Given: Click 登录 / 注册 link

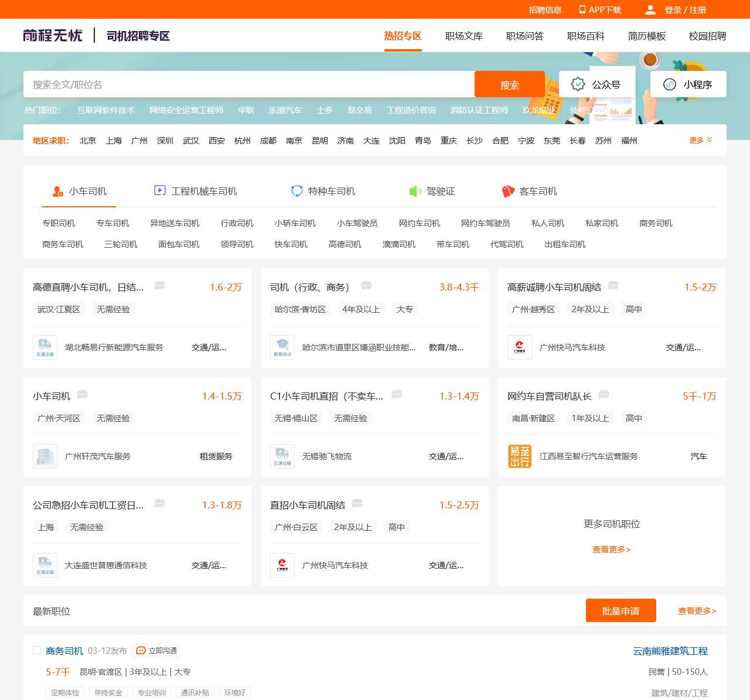Looking at the screenshot, I should (685, 10).
